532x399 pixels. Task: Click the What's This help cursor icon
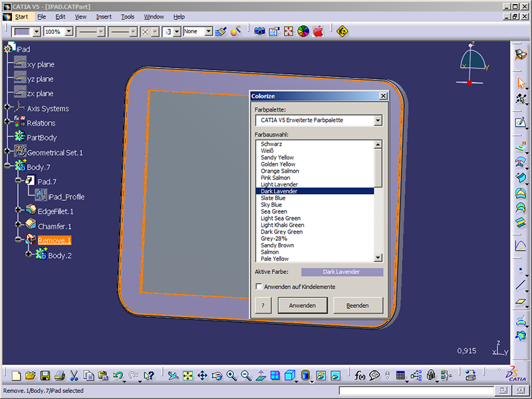pos(149,375)
